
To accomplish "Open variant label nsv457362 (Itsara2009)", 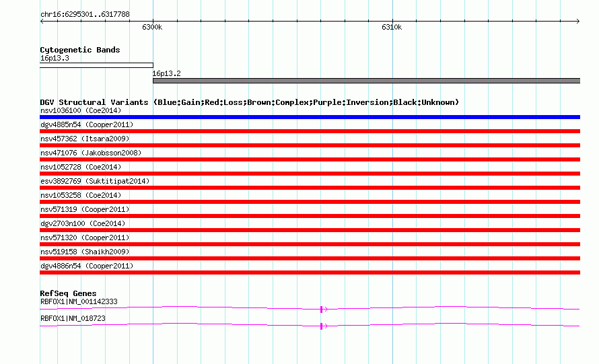I will tap(85, 139).
